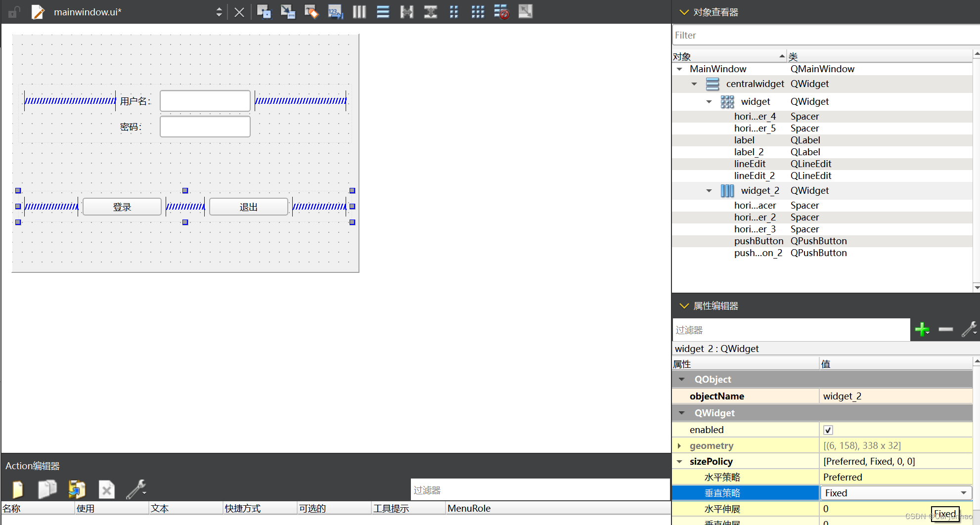Expand the geometry property

(679, 446)
